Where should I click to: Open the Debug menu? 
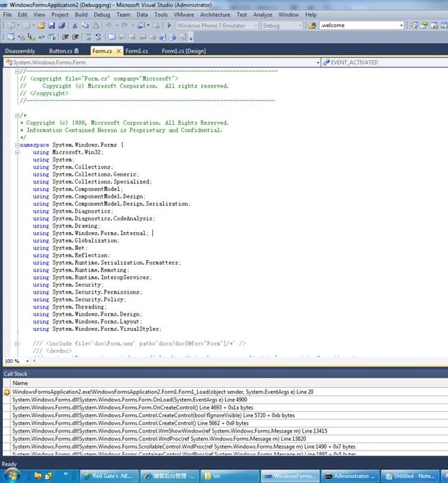(102, 14)
